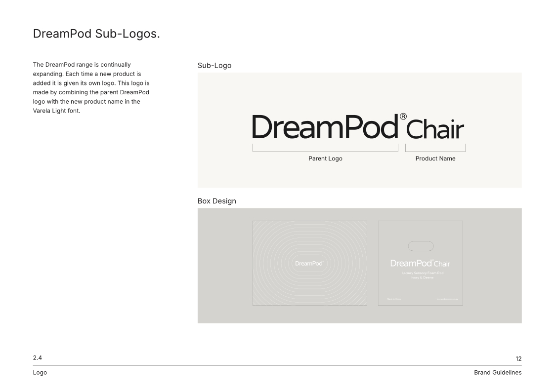The height and width of the screenshot is (392, 555).
Task: Click the ivoryanddeene.com.au web address on box
Action: pos(449,299)
